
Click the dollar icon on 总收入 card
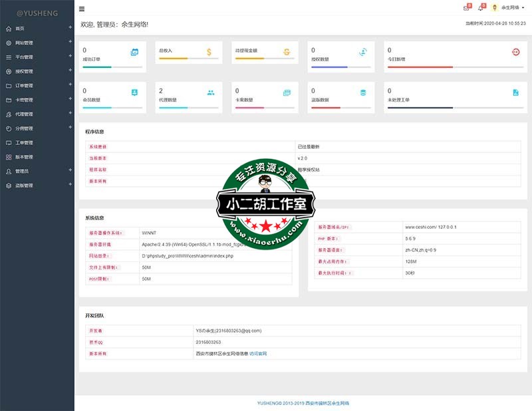(x=209, y=52)
